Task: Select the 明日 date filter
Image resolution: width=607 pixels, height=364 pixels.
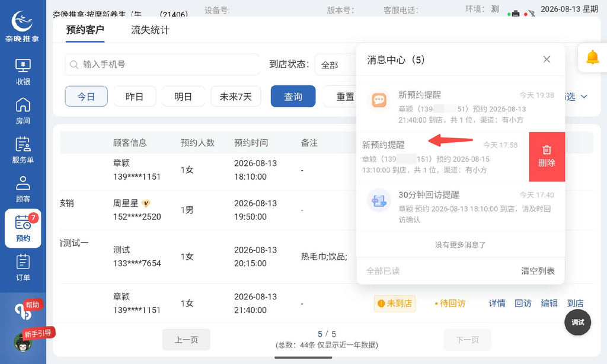Action: coord(183,97)
